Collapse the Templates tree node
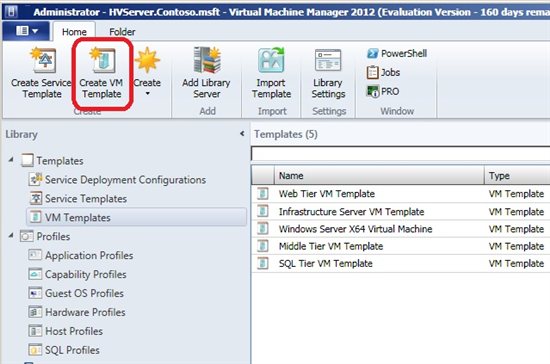Screen dimensions: 550x364 (x=11, y=160)
